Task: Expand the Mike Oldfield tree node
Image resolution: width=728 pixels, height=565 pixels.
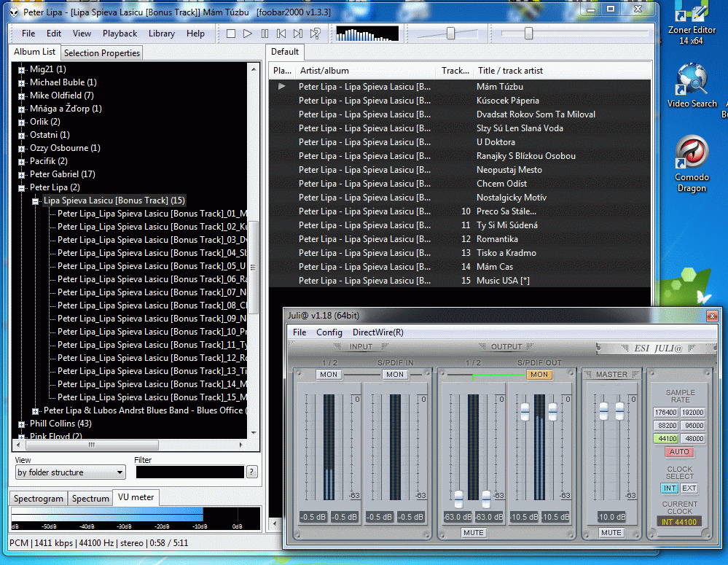Action: point(21,96)
